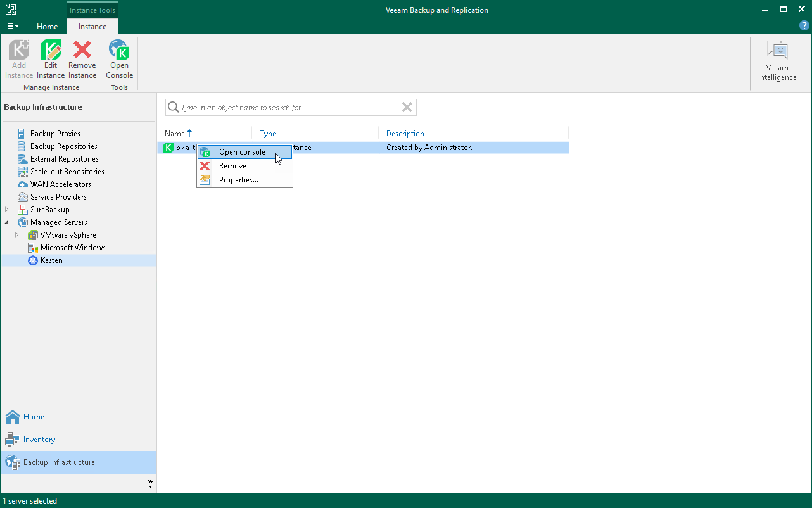This screenshot has width=812, height=508.
Task: Select Backup Proxies in the tree
Action: pyautogui.click(x=55, y=134)
